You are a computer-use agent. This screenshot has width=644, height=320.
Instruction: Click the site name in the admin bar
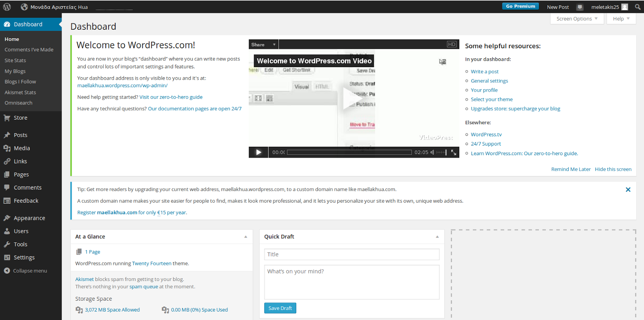click(59, 7)
